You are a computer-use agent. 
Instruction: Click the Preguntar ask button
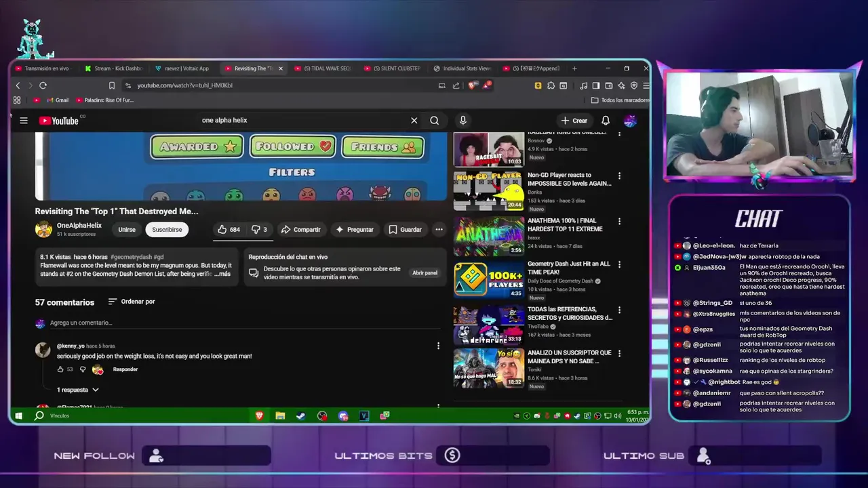(x=354, y=230)
